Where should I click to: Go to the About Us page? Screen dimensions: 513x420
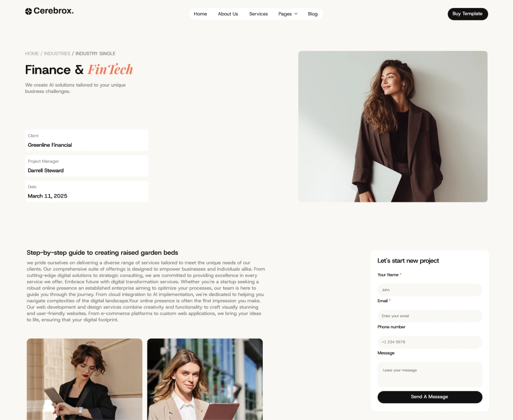(228, 14)
